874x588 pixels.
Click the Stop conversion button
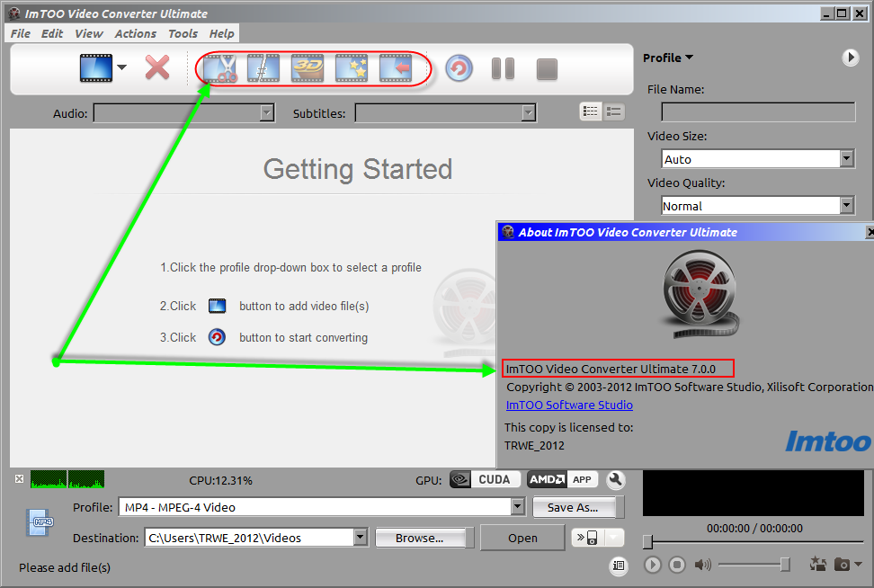547,69
